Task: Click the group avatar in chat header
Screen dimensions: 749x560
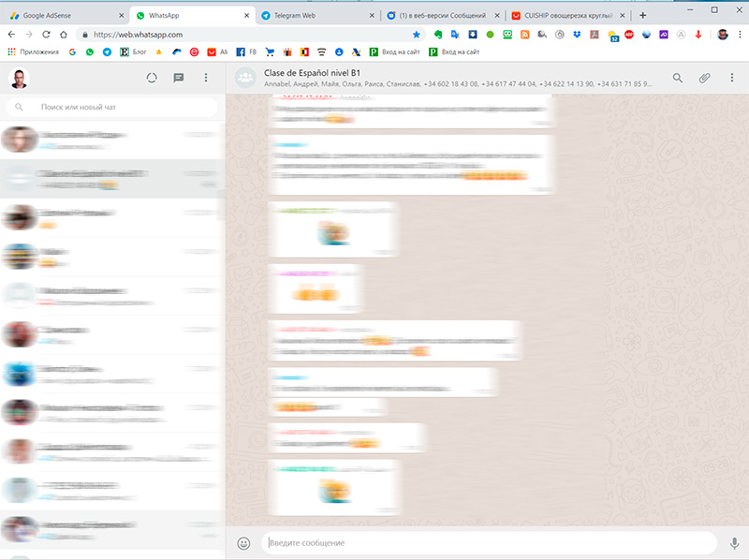Action: [246, 78]
